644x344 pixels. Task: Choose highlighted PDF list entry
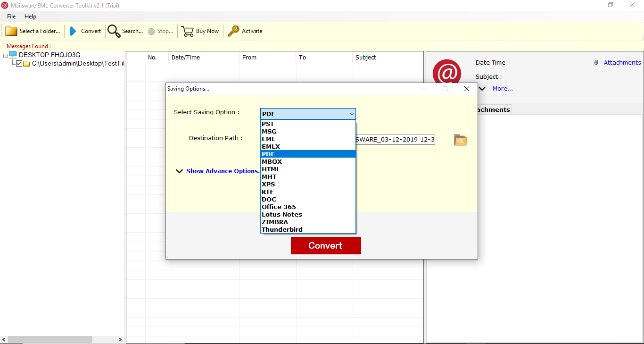[x=308, y=154]
